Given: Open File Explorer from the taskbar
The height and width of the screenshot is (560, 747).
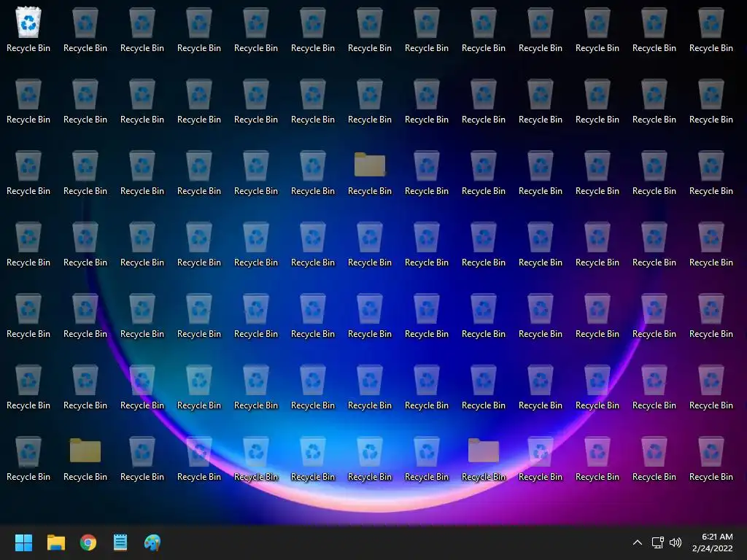Looking at the screenshot, I should tap(56, 542).
